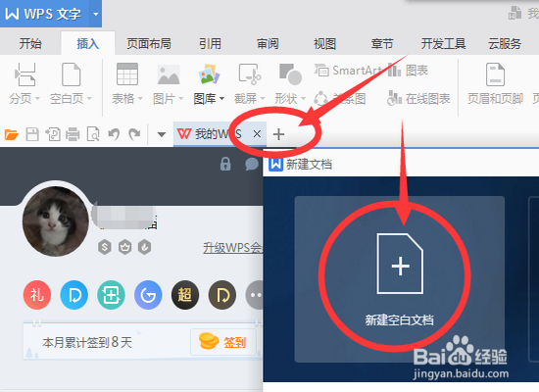Click the cat avatar profile picture
This screenshot has height=392, width=539.
tap(56, 221)
